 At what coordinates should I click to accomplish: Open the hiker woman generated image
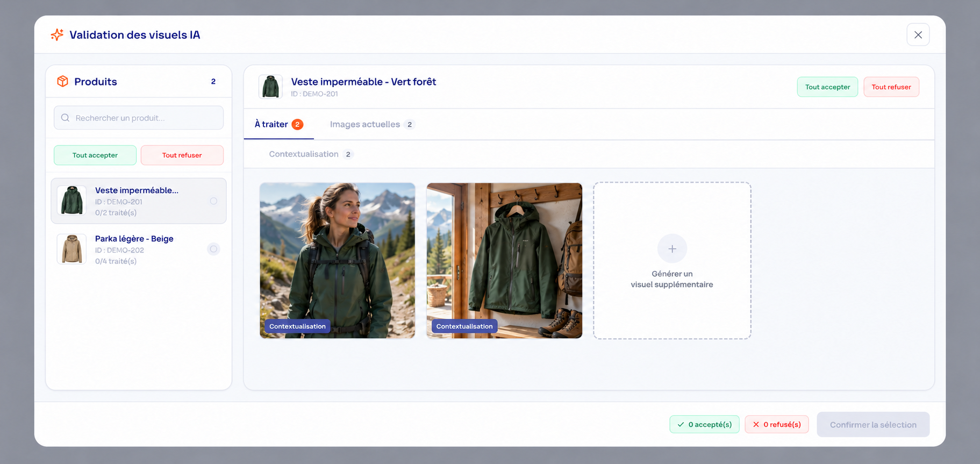pyautogui.click(x=338, y=260)
